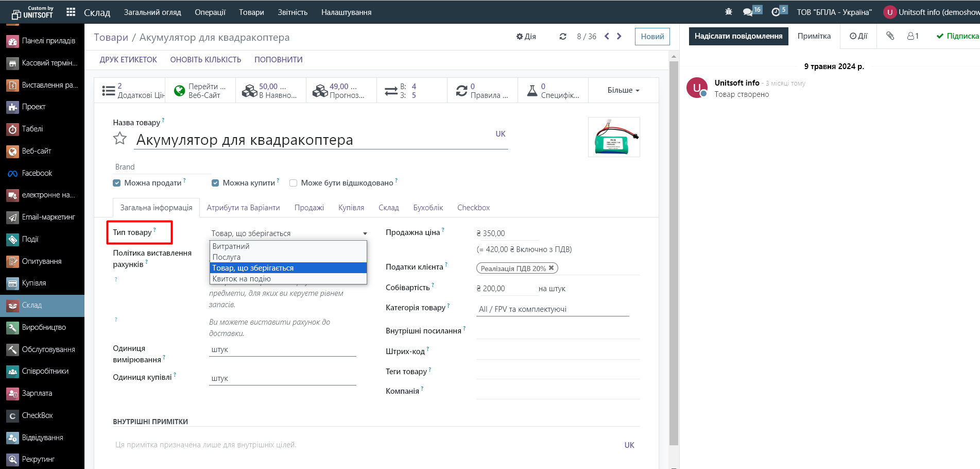Screen dimensions: 980x469
Task: Remove the Реалізація ПДВ 20% tax tag
Action: [x=551, y=268]
